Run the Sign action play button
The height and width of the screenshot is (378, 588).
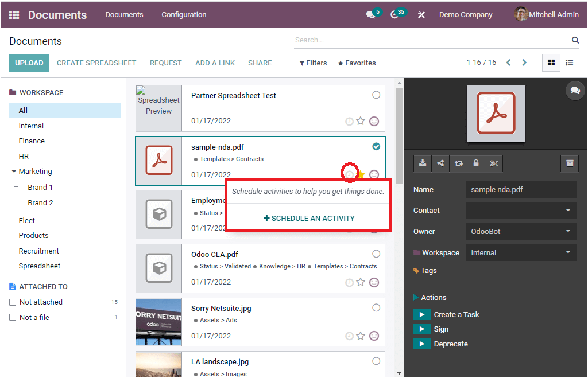(422, 329)
